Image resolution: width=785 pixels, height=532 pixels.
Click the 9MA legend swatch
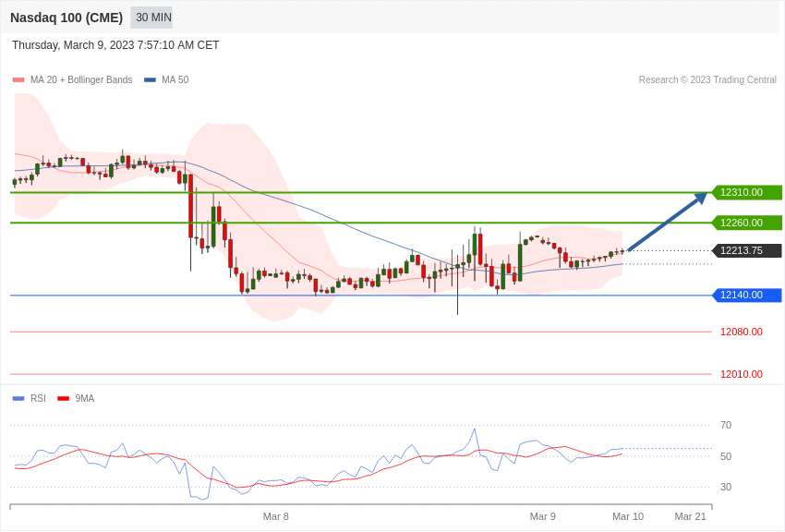pos(64,399)
